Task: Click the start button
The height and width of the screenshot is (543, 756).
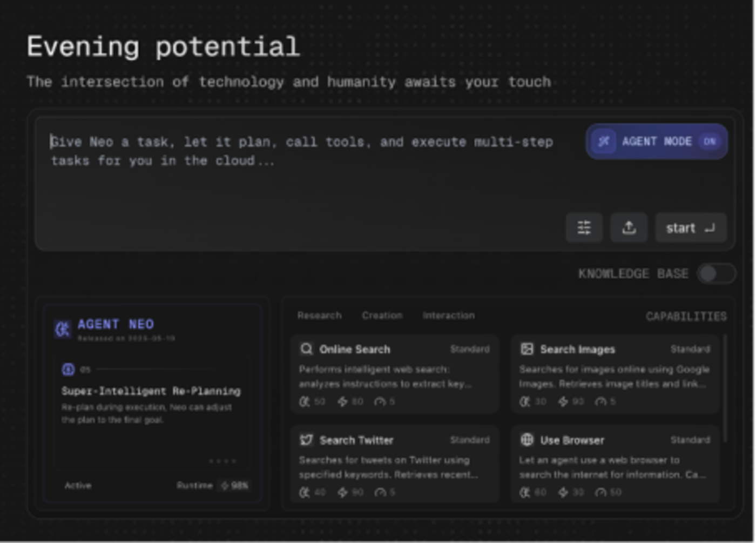Action: click(x=691, y=227)
